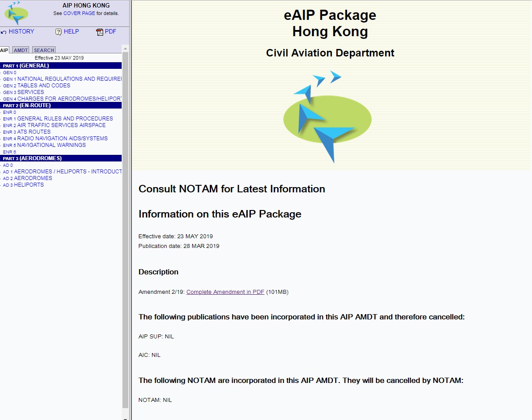Select ENR 1 GENERAL RULES AND PROCEDURES
This screenshot has width=532, height=420.
tap(58, 118)
